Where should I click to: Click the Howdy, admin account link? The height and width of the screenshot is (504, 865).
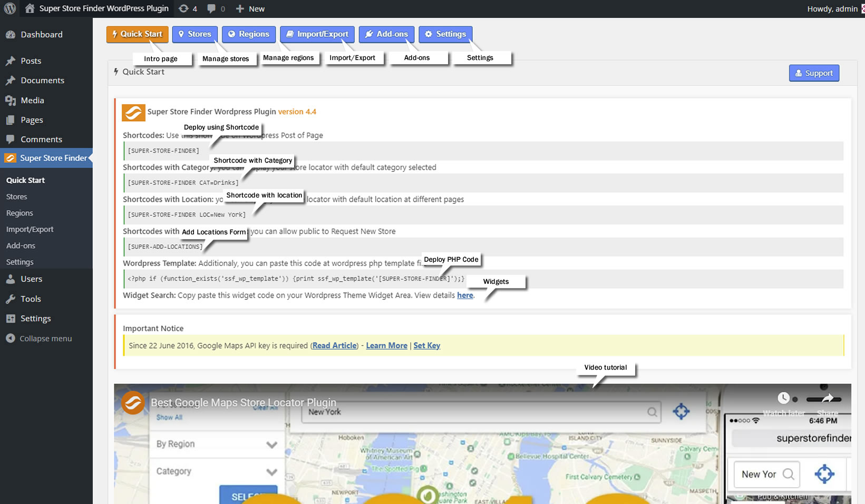832,9
